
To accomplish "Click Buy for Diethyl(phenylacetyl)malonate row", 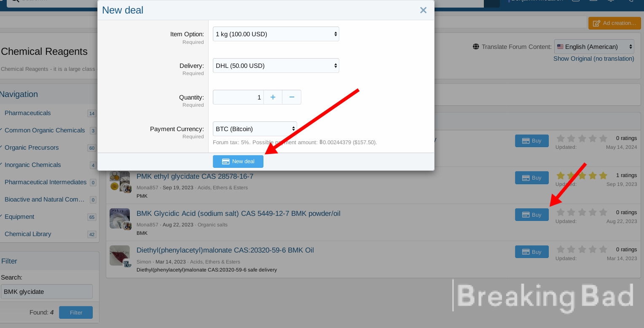I will click(x=532, y=252).
